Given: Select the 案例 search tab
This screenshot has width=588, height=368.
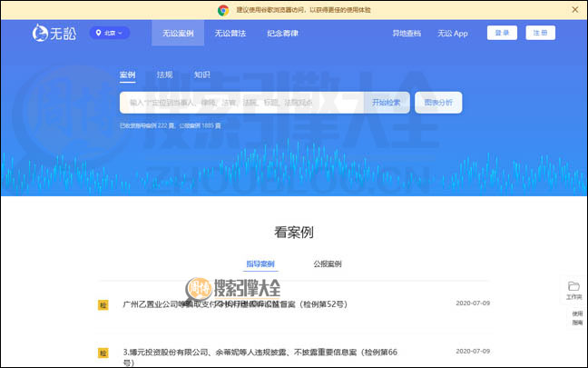Looking at the screenshot, I should (127, 75).
